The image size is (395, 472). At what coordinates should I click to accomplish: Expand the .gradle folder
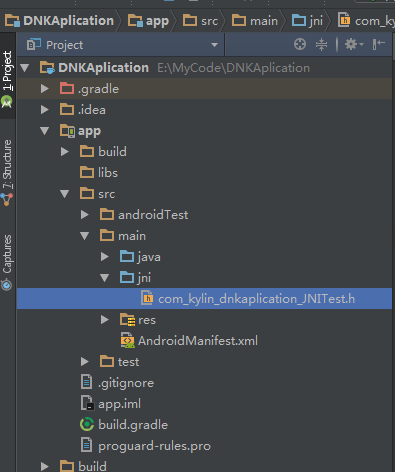click(x=45, y=89)
